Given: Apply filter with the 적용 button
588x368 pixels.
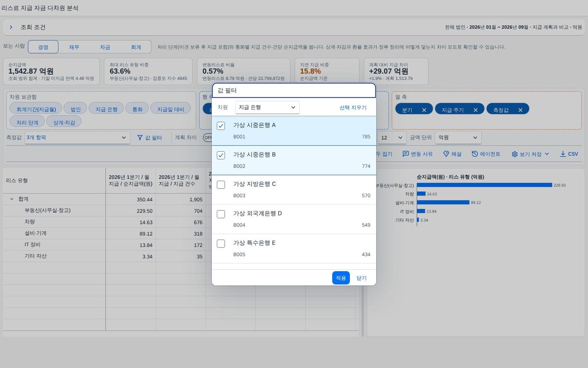Looking at the screenshot, I should click(341, 278).
